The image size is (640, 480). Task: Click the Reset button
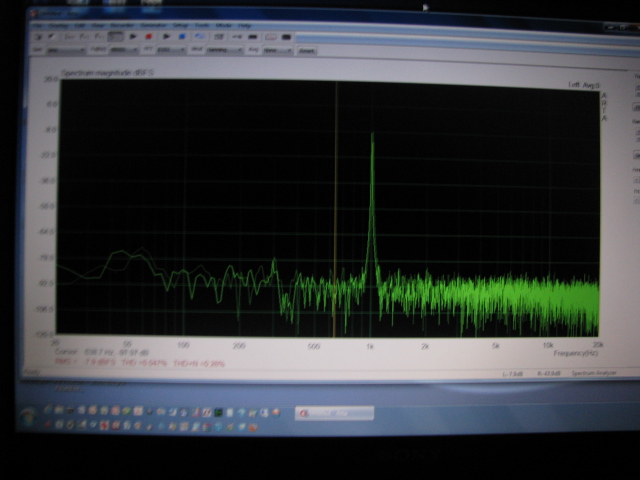click(x=307, y=51)
